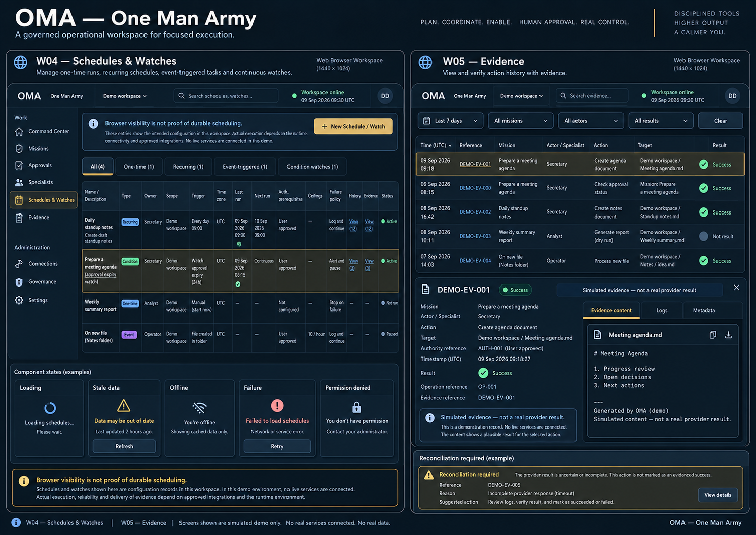The width and height of the screenshot is (756, 535).
Task: Open DEMO-EV-003 reference link
Action: 475,236
